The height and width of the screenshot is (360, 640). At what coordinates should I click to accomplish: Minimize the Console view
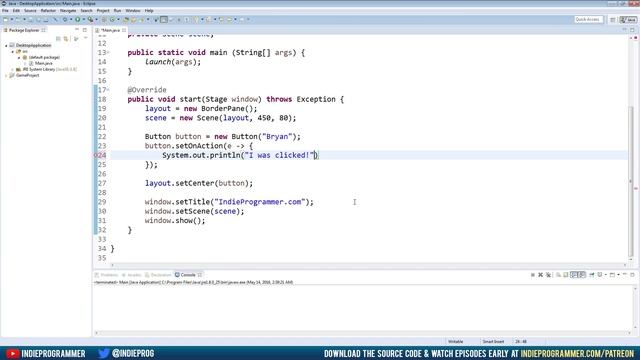pos(625,275)
